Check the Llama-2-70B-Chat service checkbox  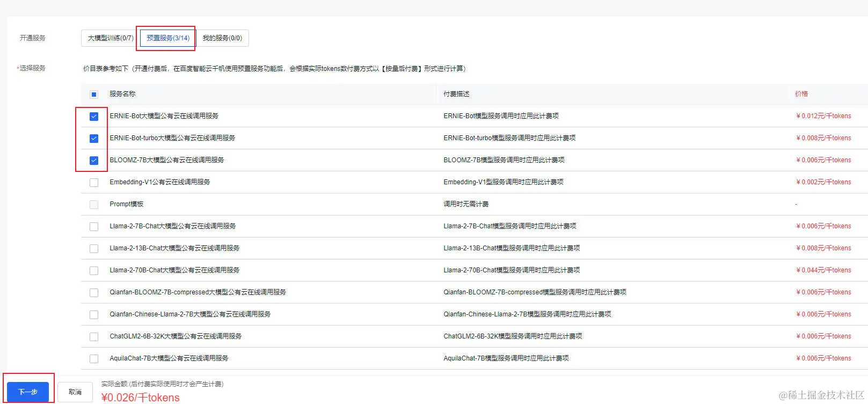(94, 271)
